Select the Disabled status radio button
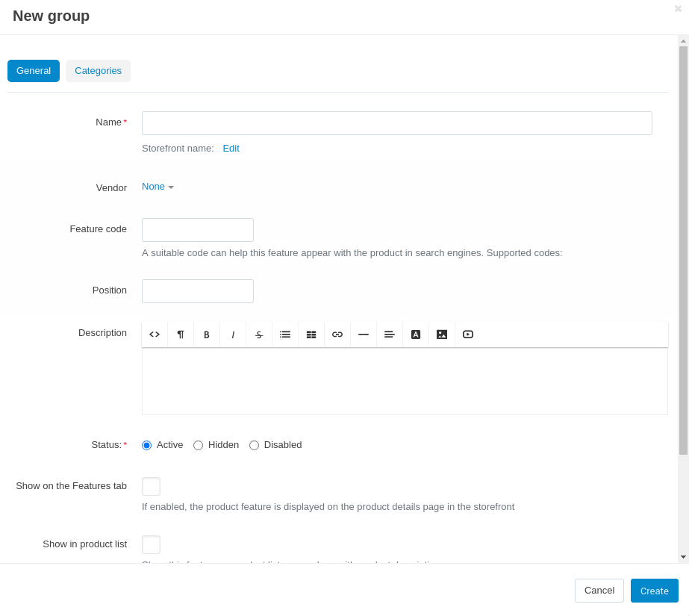This screenshot has height=616, width=689. click(254, 445)
